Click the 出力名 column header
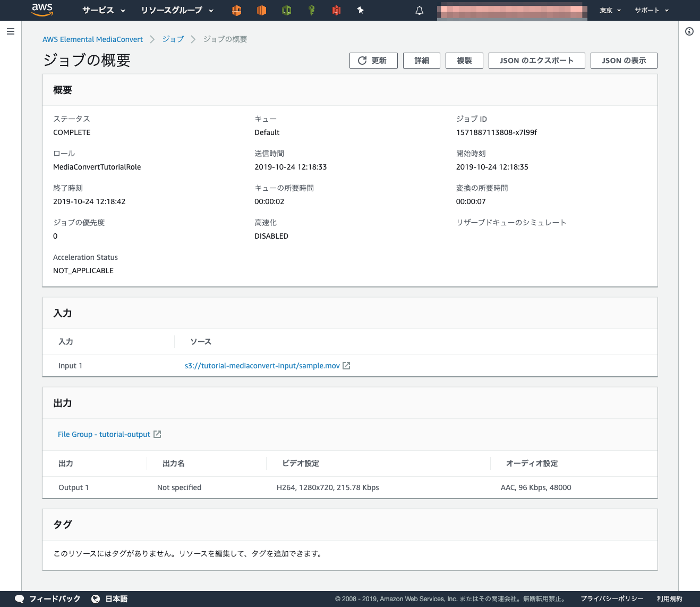This screenshot has width=700, height=607. click(174, 463)
